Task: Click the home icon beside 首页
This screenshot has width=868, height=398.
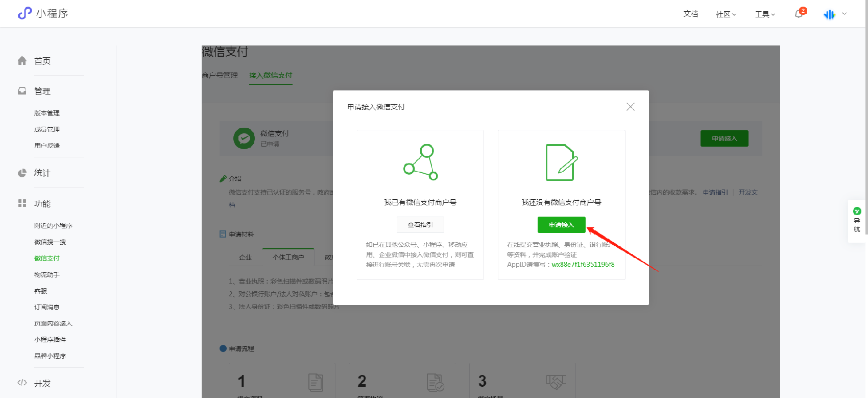Action: coord(22,61)
